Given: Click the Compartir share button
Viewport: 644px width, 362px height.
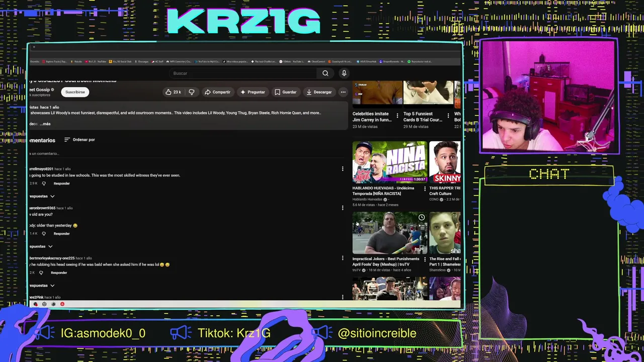Looking at the screenshot, I should tap(217, 92).
